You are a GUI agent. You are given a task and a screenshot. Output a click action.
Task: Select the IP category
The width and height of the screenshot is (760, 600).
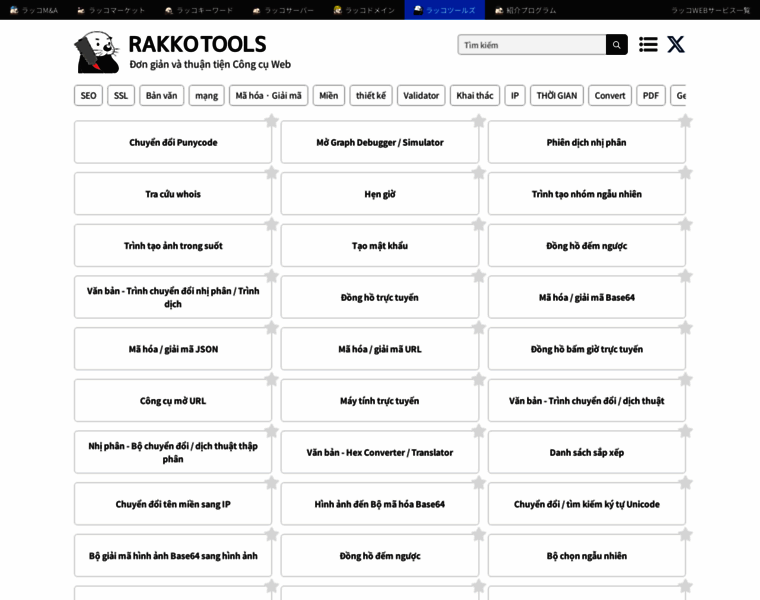point(515,95)
